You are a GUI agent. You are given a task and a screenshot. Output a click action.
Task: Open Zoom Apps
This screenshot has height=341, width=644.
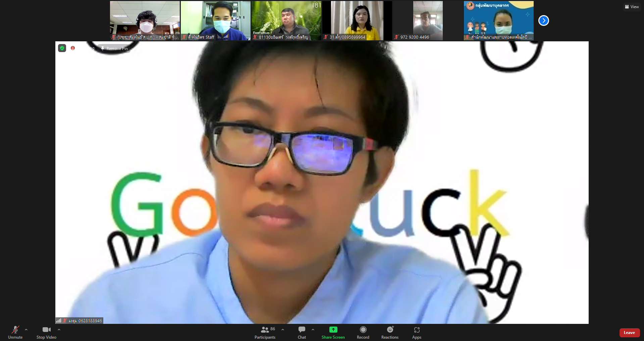coord(416,332)
